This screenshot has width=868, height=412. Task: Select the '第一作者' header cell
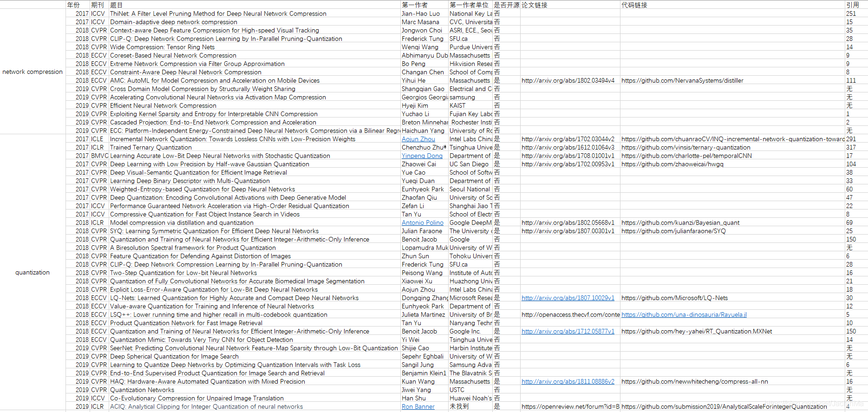coord(424,5)
